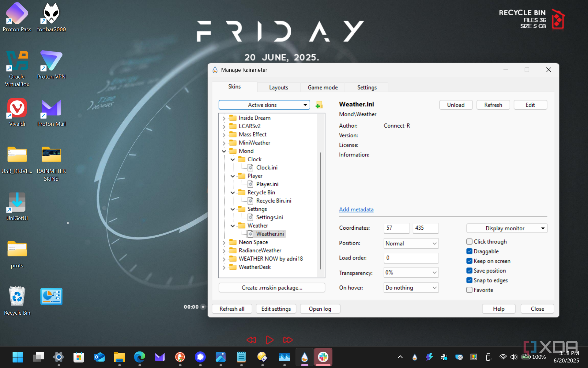
Task: Click the red rewind skin icon
Action: pos(251,340)
